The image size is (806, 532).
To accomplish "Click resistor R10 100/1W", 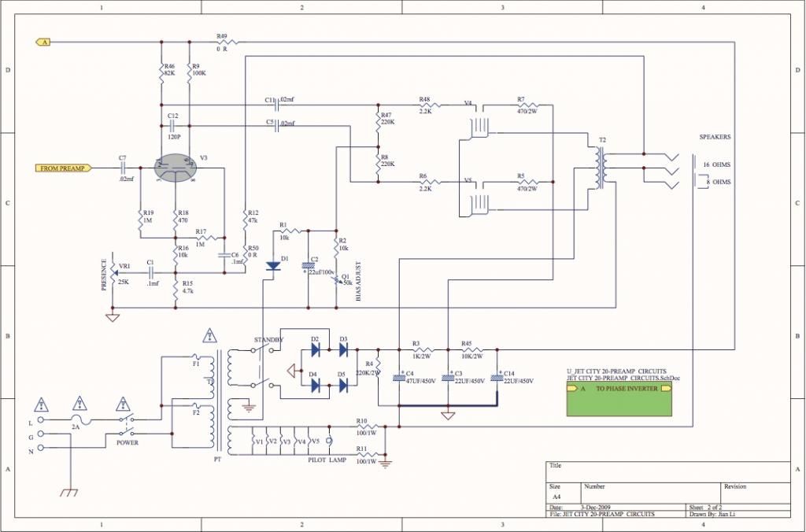I will [x=367, y=426].
